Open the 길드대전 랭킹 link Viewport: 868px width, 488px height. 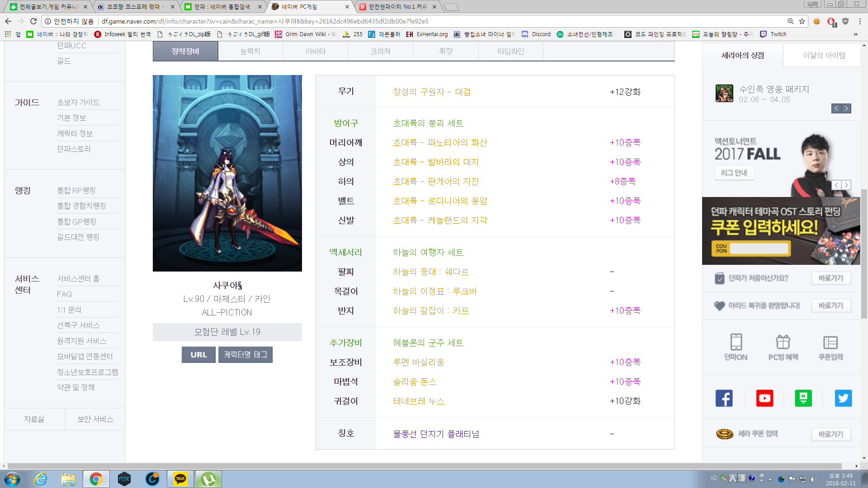(78, 237)
